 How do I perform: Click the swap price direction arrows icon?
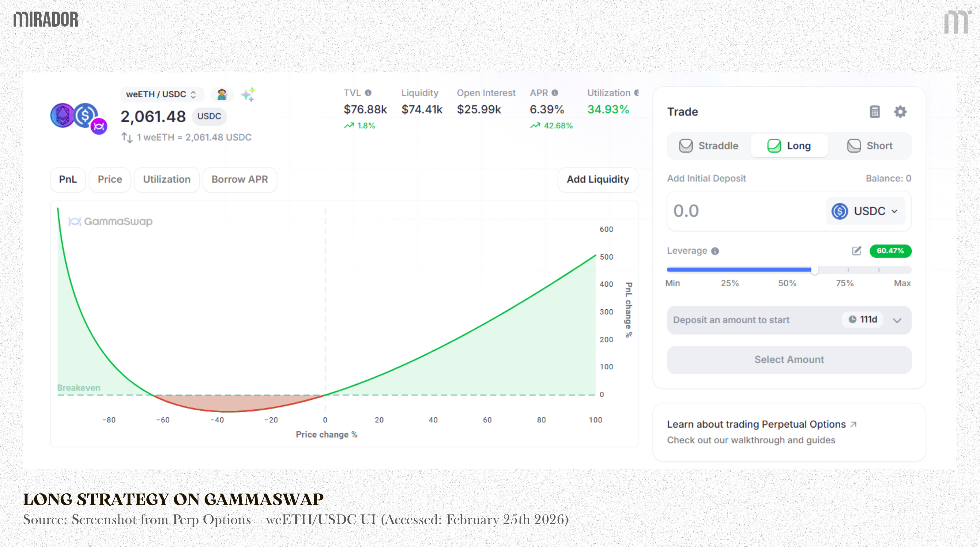[127, 137]
